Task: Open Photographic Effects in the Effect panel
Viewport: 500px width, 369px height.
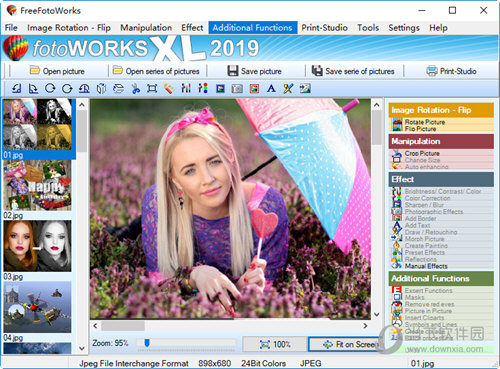Action: (x=434, y=212)
